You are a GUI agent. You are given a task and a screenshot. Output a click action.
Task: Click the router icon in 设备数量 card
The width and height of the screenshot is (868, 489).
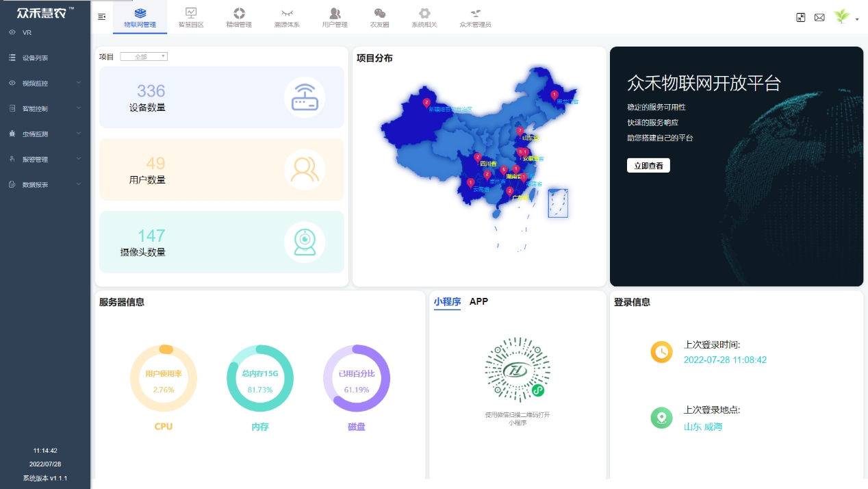305,97
